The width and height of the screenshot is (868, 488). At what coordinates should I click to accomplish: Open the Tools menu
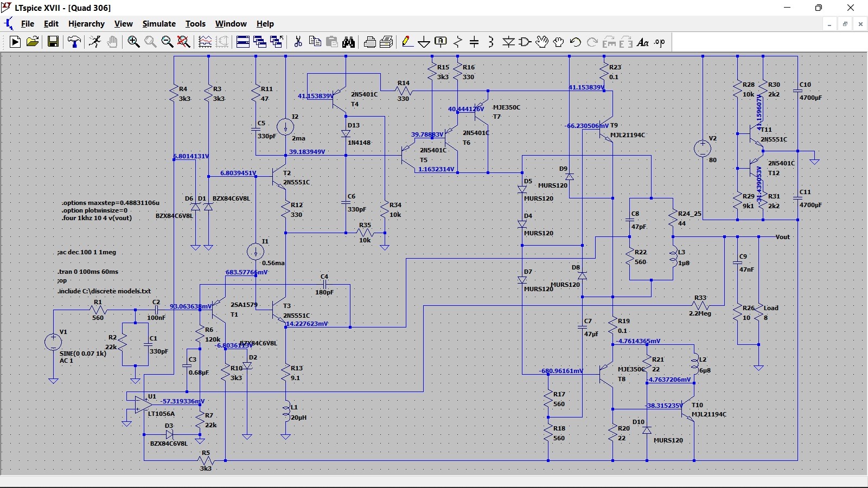click(x=195, y=24)
